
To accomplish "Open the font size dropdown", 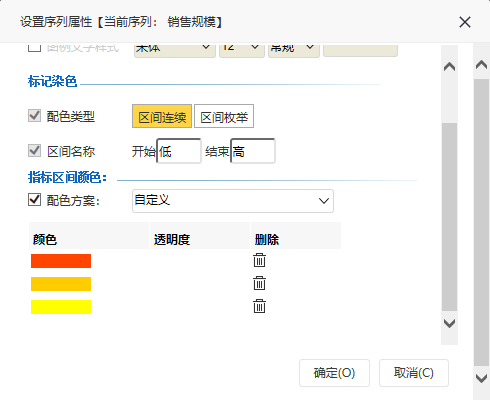I will pos(242,48).
